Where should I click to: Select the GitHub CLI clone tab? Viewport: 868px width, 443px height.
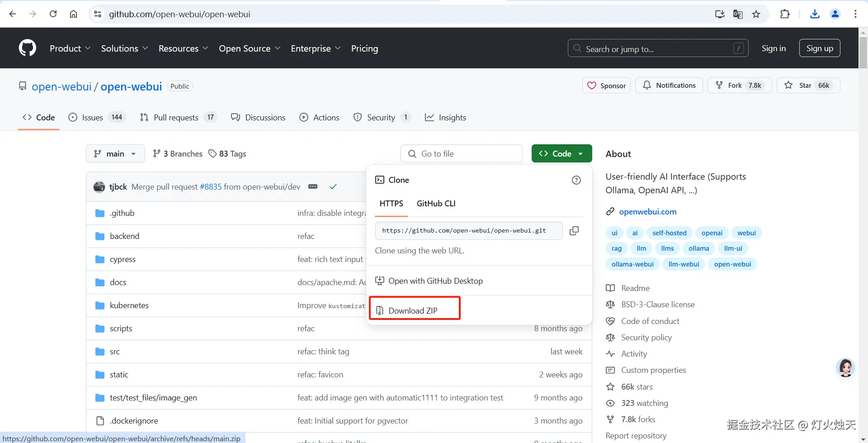tap(436, 204)
